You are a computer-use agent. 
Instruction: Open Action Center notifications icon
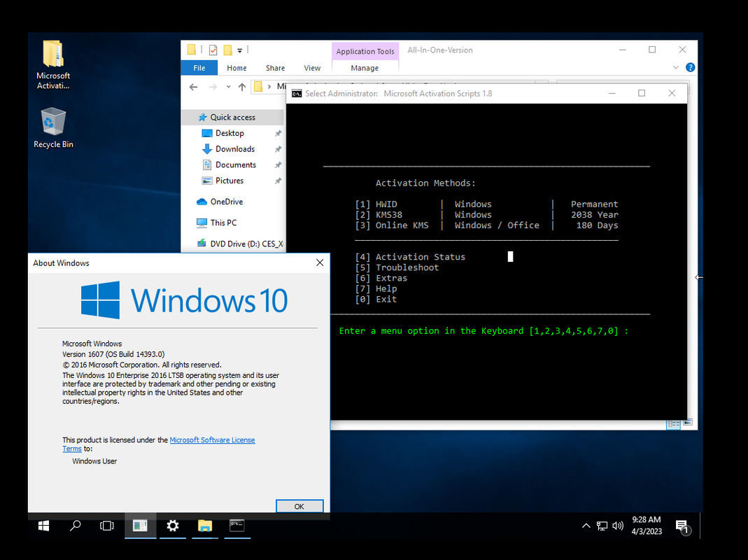click(x=683, y=526)
